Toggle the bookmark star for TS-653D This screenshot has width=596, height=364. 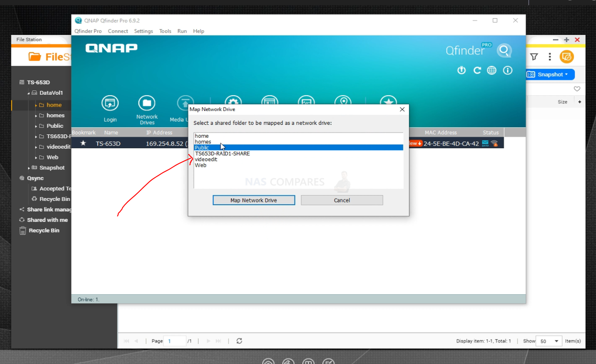coord(83,143)
